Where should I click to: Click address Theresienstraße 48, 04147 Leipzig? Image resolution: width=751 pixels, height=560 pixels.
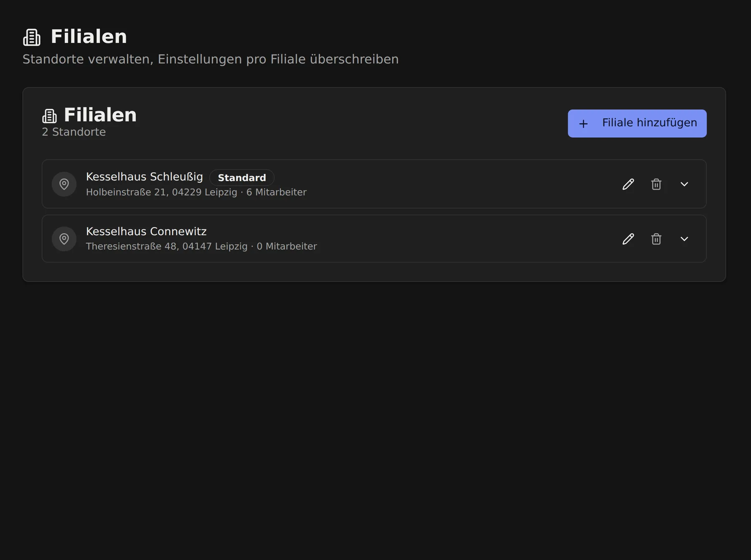click(x=166, y=246)
